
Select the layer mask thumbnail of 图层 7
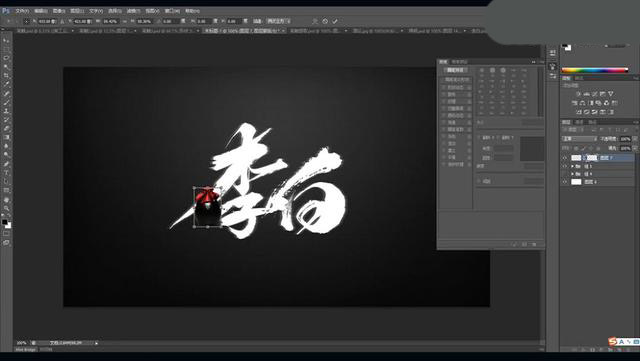(592, 158)
